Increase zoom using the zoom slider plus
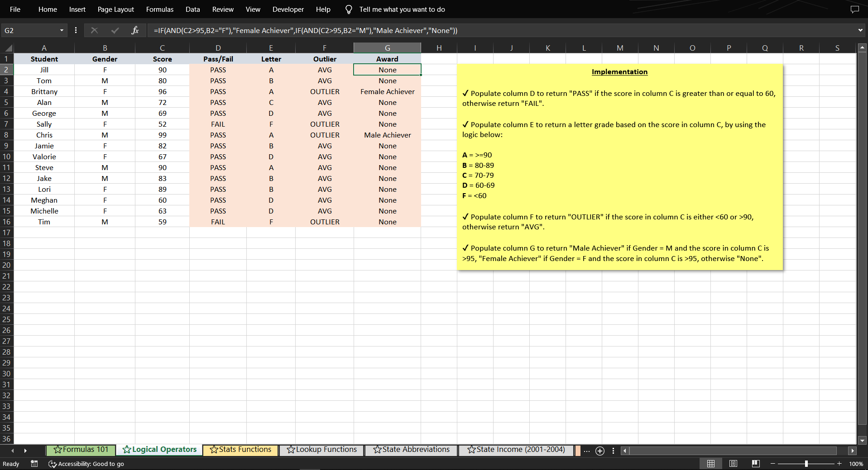868x470 pixels. 839,463
